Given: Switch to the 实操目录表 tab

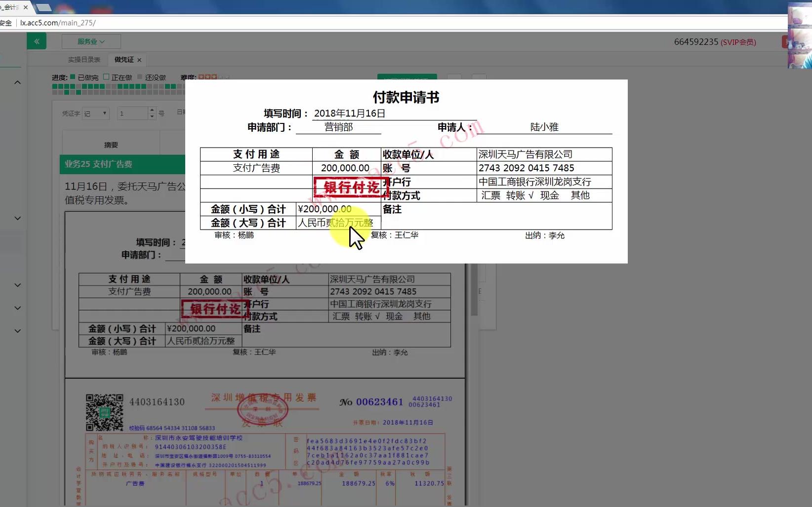Looking at the screenshot, I should [x=83, y=59].
